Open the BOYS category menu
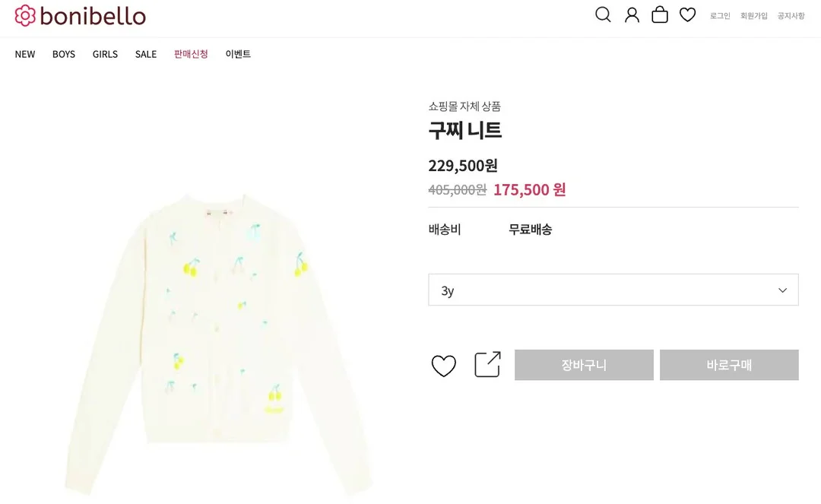This screenshot has width=821, height=504. click(64, 55)
